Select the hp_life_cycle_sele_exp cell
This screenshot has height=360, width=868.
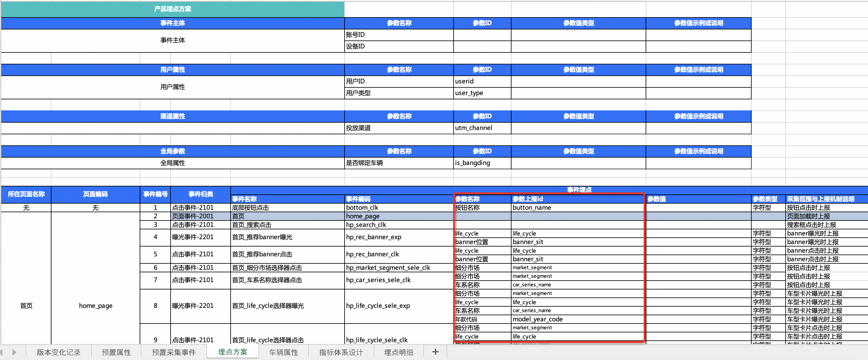pos(399,306)
